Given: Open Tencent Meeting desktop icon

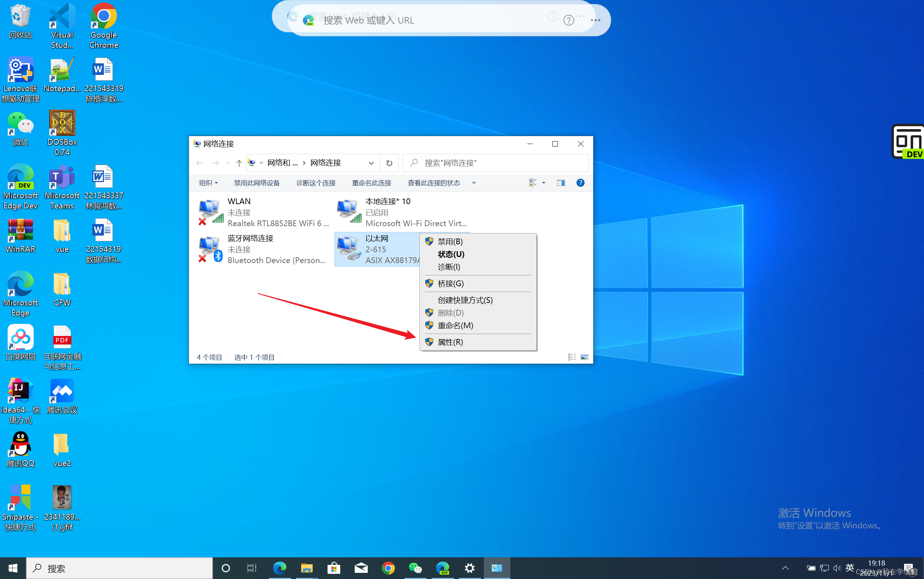Looking at the screenshot, I should (x=62, y=396).
